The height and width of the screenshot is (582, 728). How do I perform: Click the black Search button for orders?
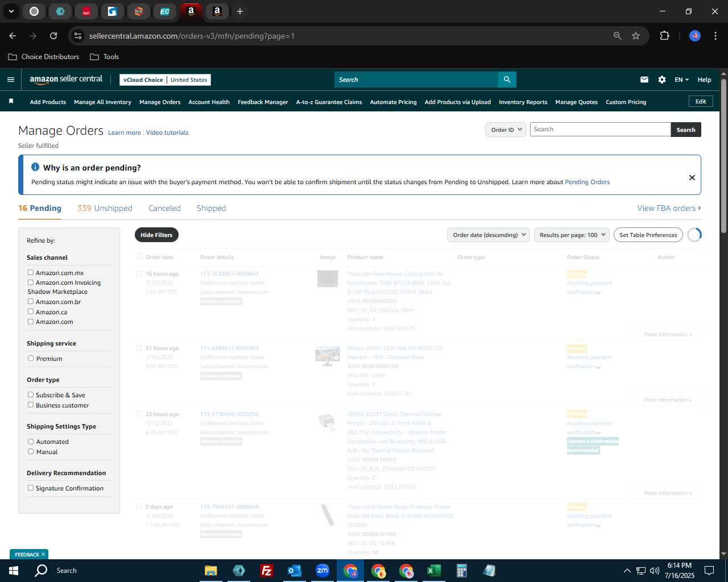[686, 130]
